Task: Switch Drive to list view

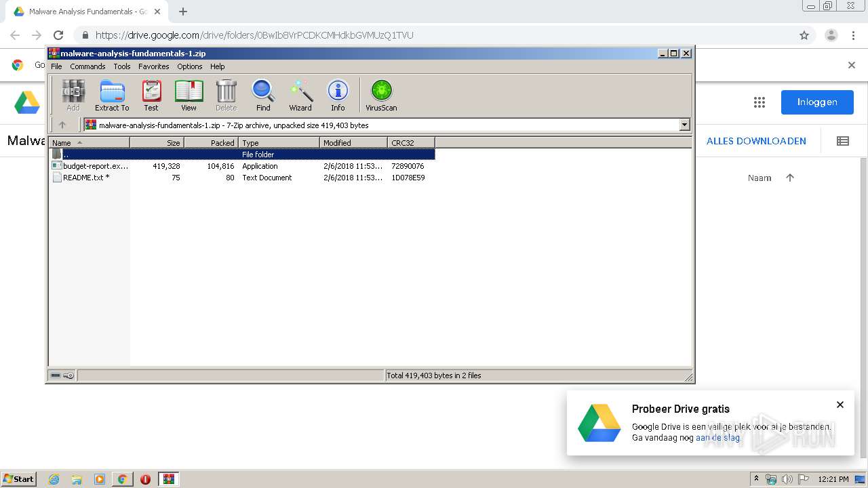Action: [843, 141]
